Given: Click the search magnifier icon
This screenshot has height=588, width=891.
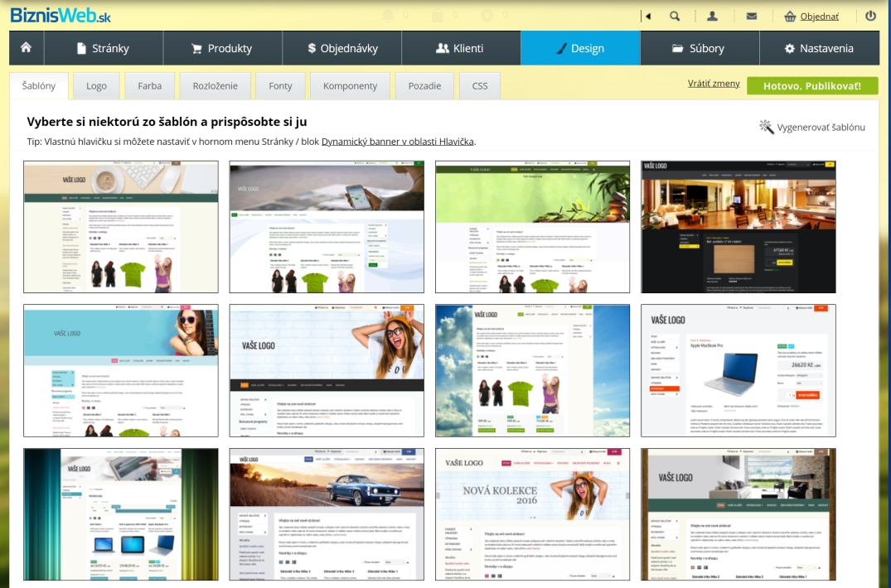Looking at the screenshot, I should click(675, 16).
